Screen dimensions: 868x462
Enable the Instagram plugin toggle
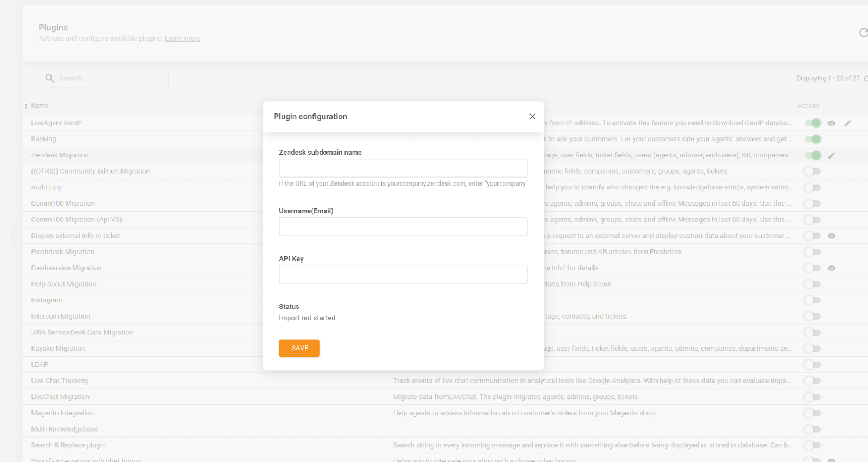pyautogui.click(x=813, y=300)
